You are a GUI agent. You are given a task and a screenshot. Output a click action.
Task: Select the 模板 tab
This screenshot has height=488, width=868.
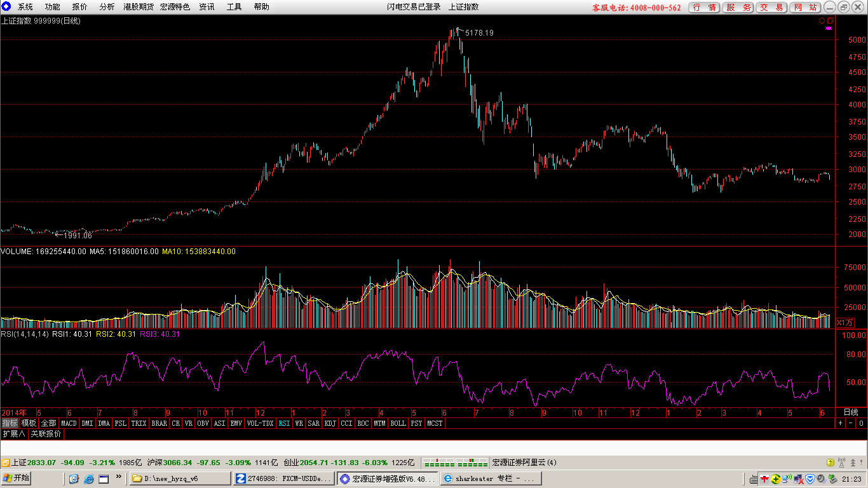point(29,423)
